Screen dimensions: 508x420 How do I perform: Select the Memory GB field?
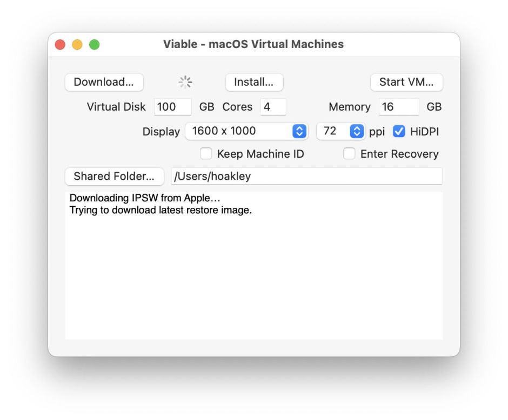click(398, 107)
